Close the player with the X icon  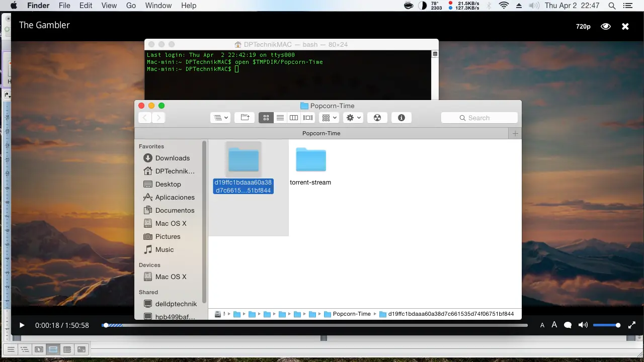[x=625, y=26]
